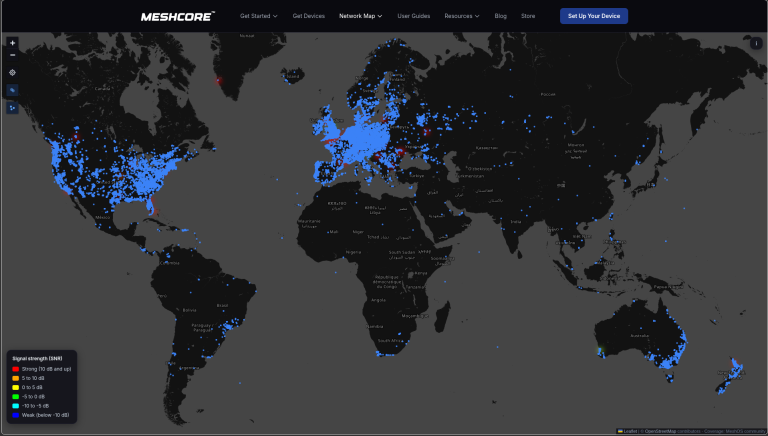Click the Angola label on the map
Screen dimensions: 768x436
[378, 300]
